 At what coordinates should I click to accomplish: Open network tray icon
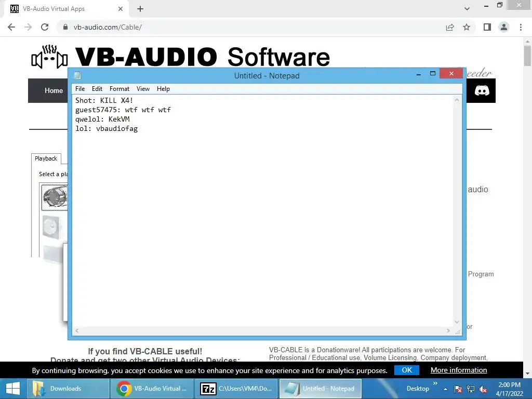click(x=471, y=389)
